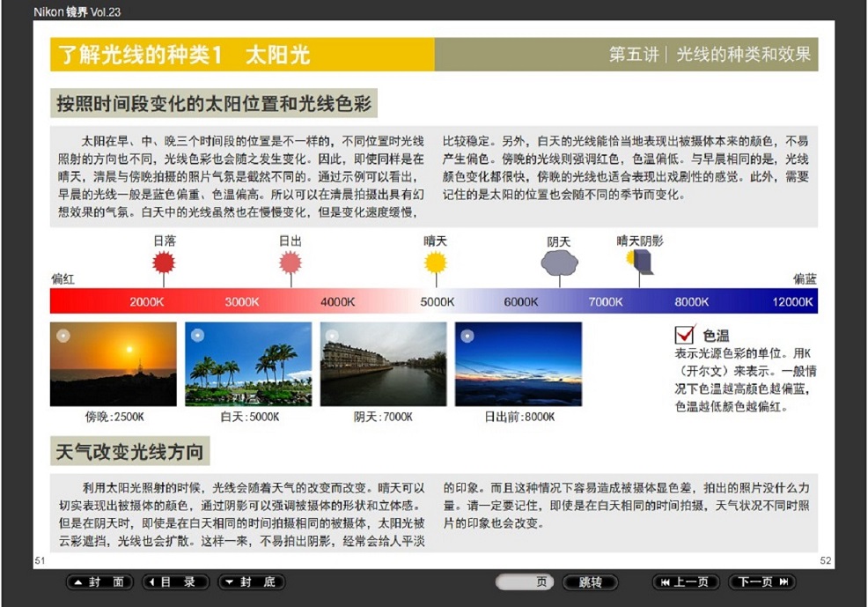Click the white balance icon on the pre-dawn photo

467,335
